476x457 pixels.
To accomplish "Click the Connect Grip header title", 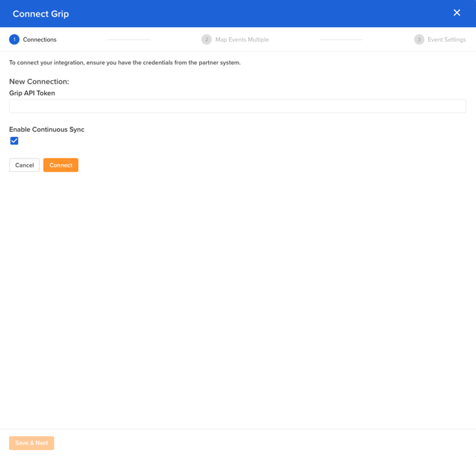I will point(41,14).
